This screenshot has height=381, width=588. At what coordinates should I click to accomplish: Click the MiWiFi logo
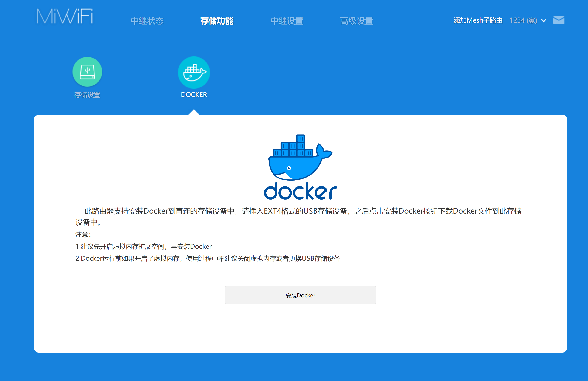[x=65, y=16]
